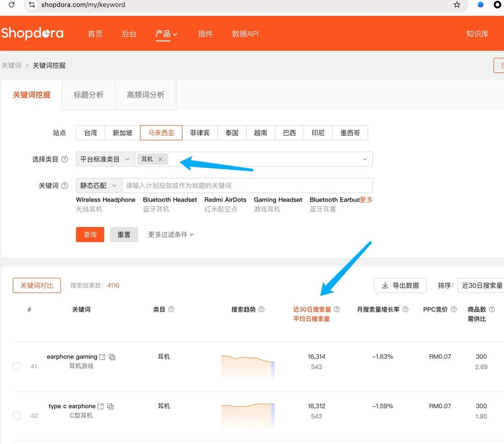
Task: Open 数据API in top navigation
Action: (x=245, y=33)
